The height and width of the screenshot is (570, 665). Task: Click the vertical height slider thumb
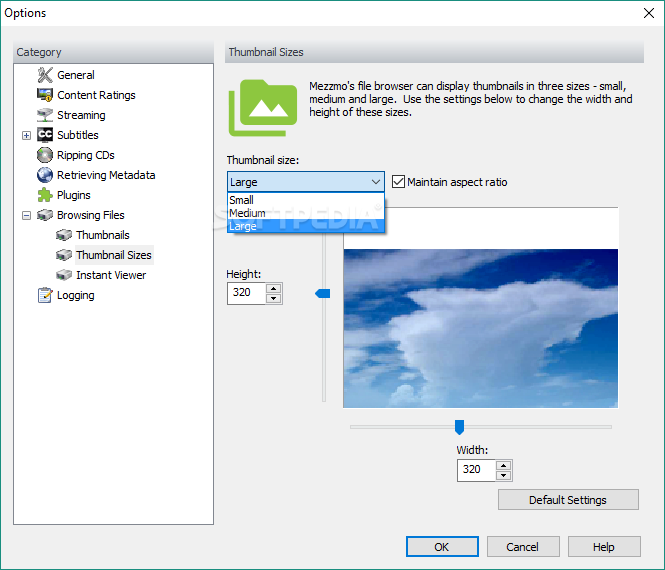pyautogui.click(x=323, y=293)
